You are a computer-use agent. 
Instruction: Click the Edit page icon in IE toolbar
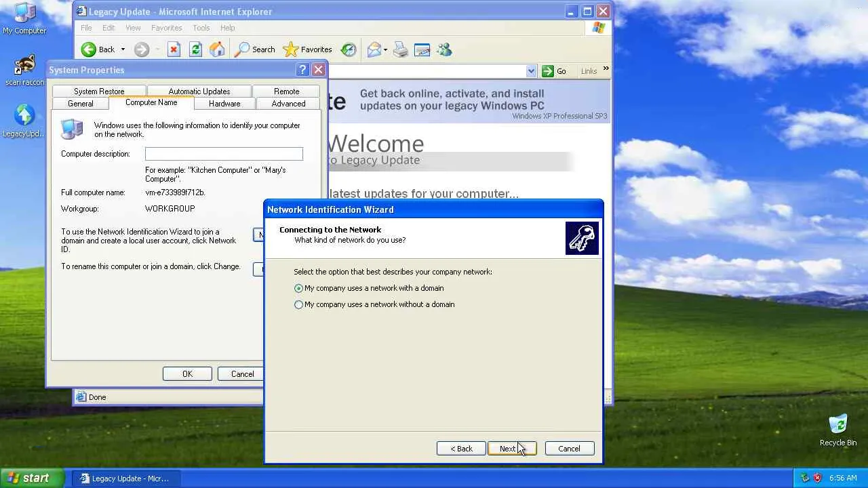point(422,49)
